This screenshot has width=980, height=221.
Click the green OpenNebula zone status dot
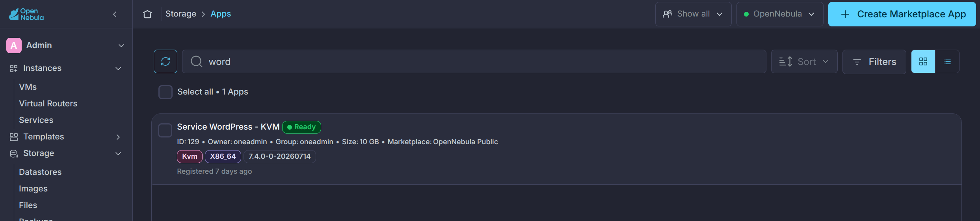pos(746,14)
